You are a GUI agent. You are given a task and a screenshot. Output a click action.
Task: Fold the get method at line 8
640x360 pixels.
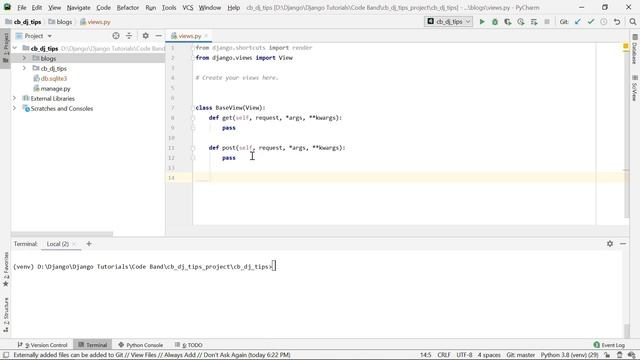193,118
